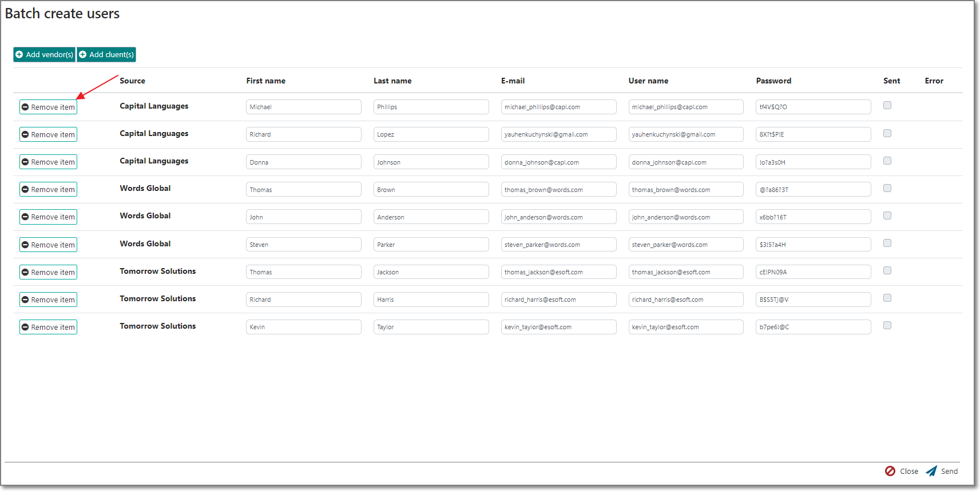
Task: Edit user name field kevin_taylor@esoft.com
Action: click(686, 327)
